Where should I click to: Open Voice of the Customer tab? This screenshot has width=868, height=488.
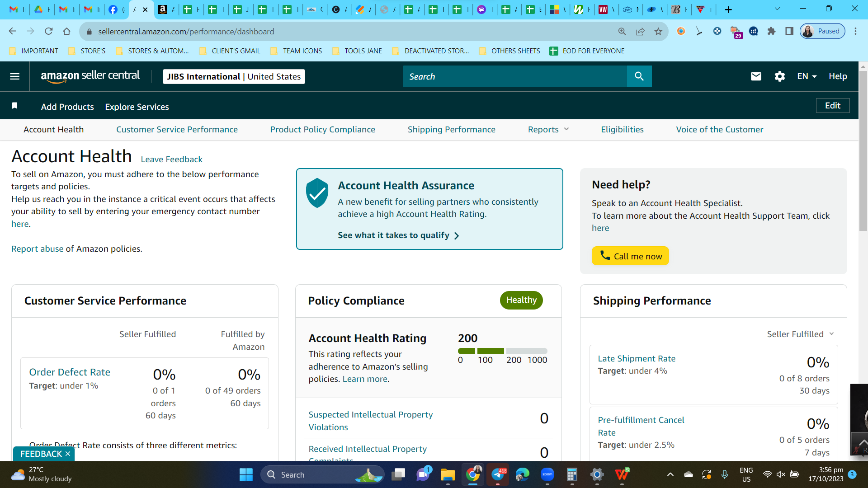720,130
